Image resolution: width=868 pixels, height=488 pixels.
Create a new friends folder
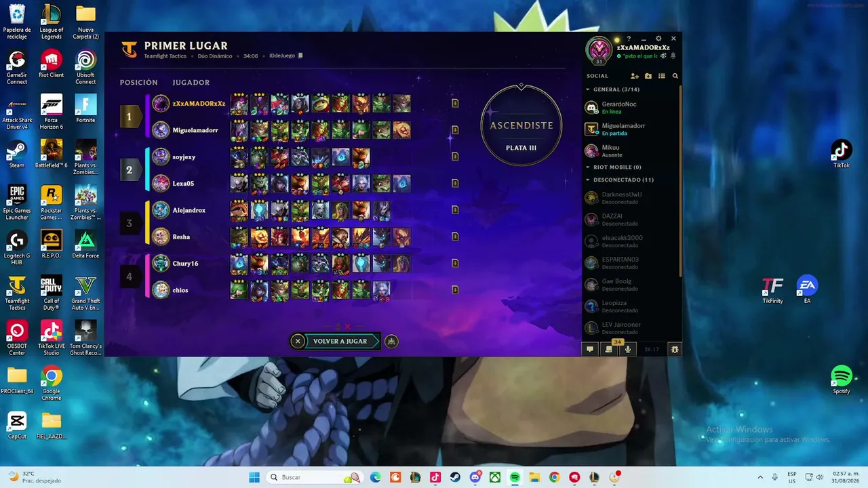(x=648, y=76)
